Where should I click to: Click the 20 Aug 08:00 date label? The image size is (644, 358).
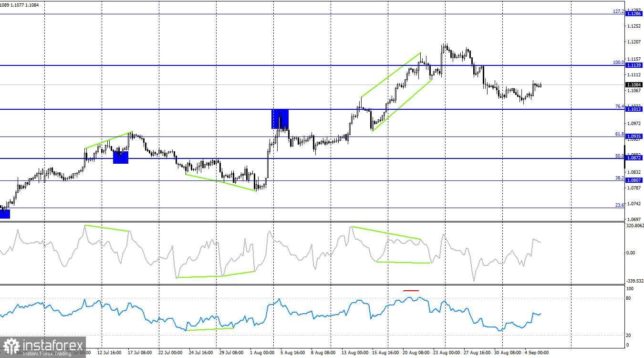415,353
